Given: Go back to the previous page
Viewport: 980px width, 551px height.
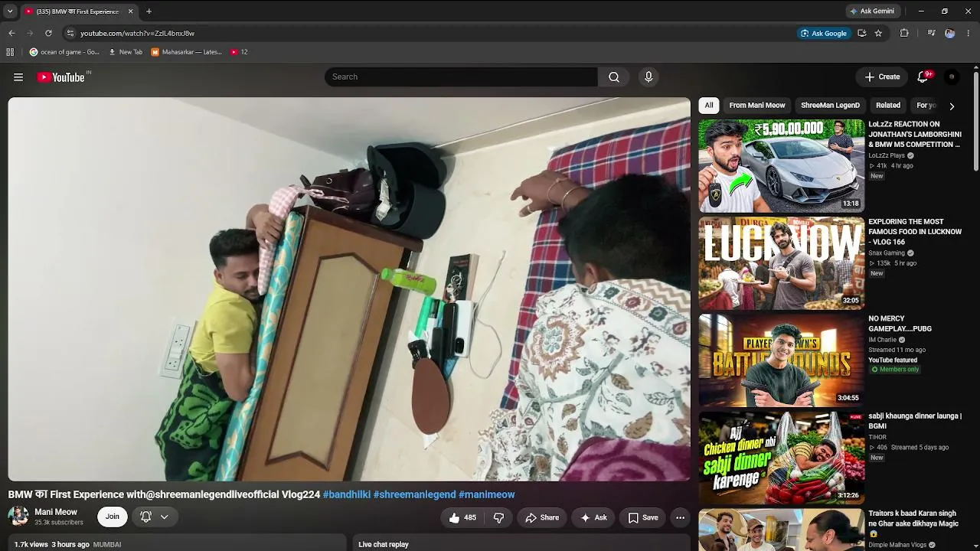Looking at the screenshot, I should click(11, 33).
